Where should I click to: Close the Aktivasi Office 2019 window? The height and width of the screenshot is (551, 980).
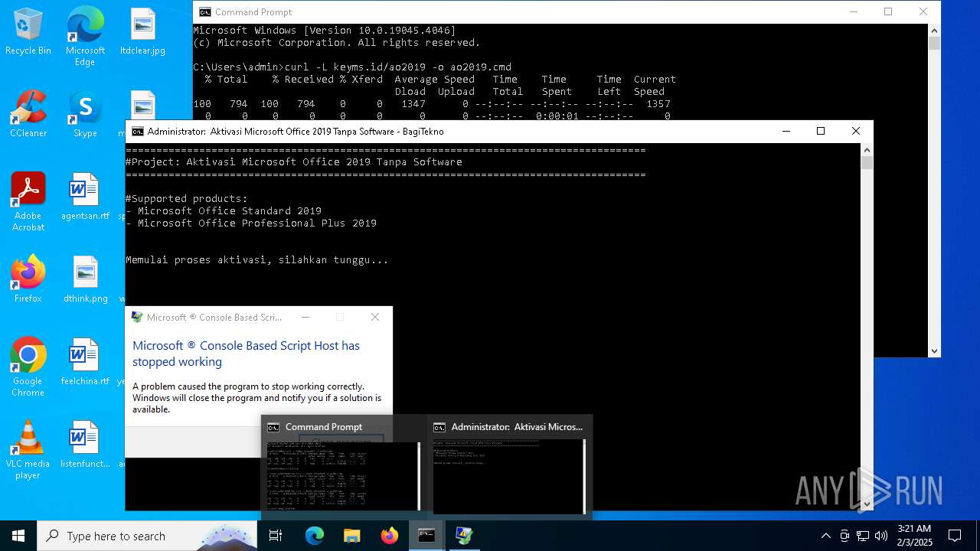point(856,132)
